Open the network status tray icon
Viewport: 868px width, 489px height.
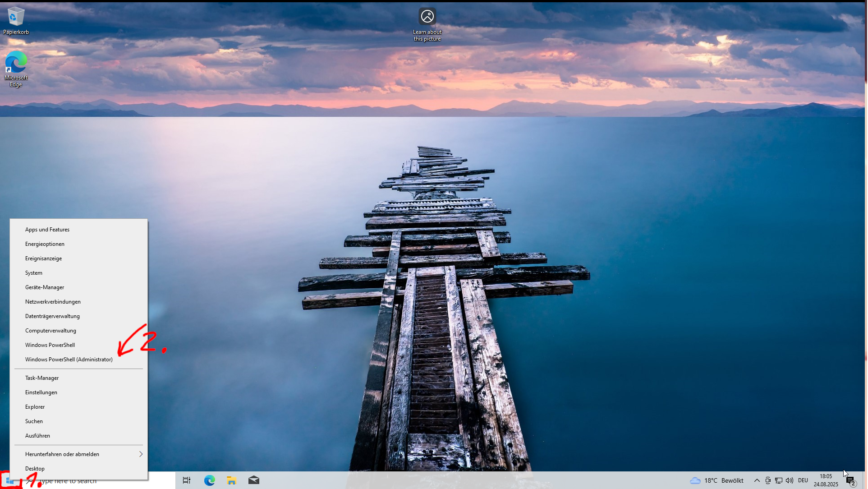pos(779,480)
